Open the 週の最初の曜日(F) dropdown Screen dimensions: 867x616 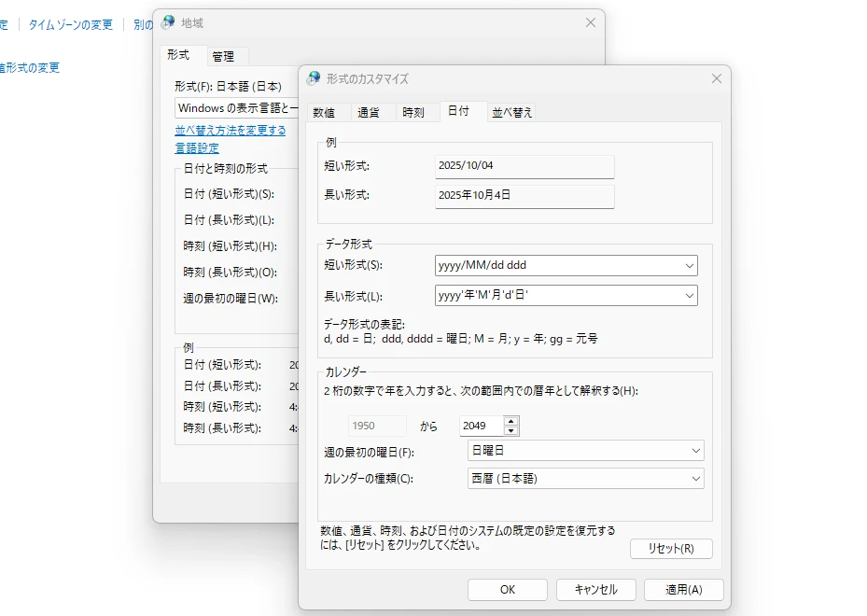pos(695,451)
